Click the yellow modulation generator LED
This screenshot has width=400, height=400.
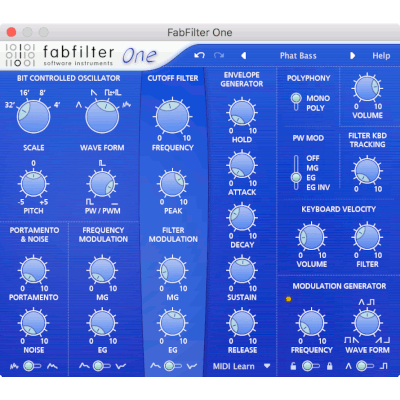(289, 299)
